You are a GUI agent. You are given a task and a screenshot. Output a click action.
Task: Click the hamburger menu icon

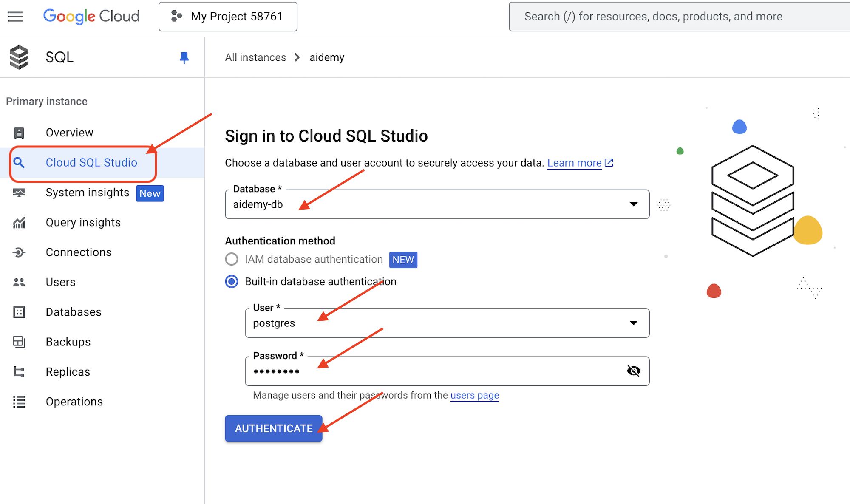[x=16, y=17]
